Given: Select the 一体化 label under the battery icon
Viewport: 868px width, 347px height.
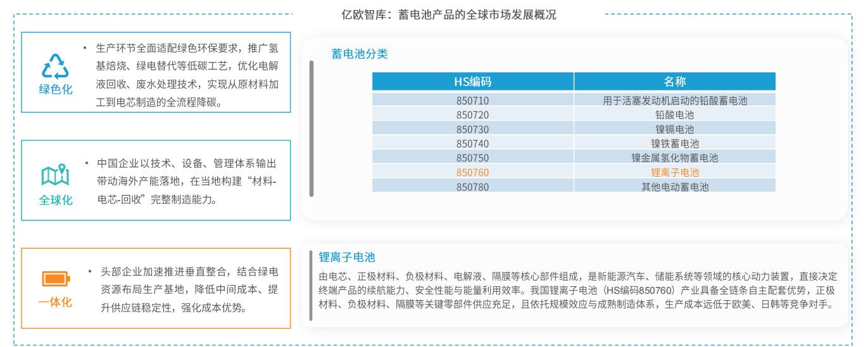Looking at the screenshot, I should 55,302.
